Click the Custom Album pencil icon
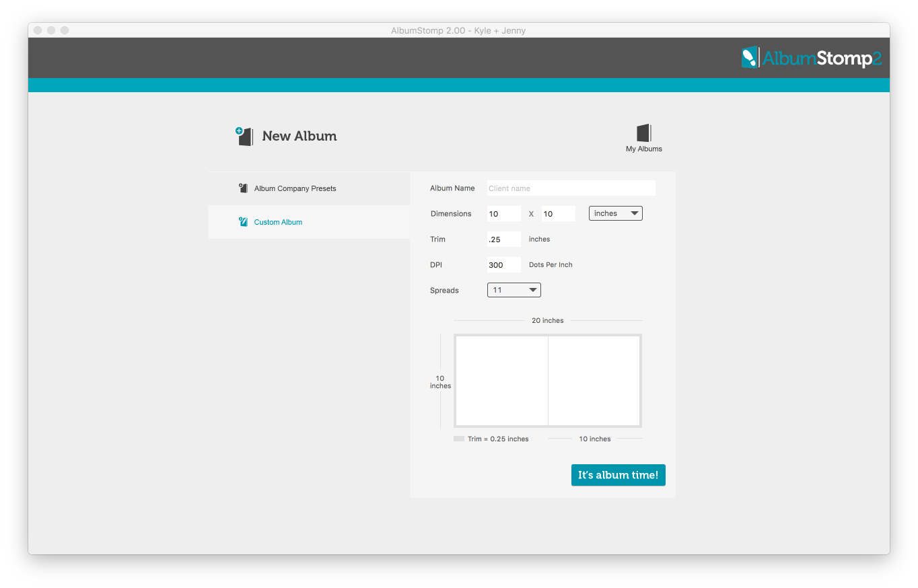Image resolution: width=918 pixels, height=588 pixels. (244, 222)
